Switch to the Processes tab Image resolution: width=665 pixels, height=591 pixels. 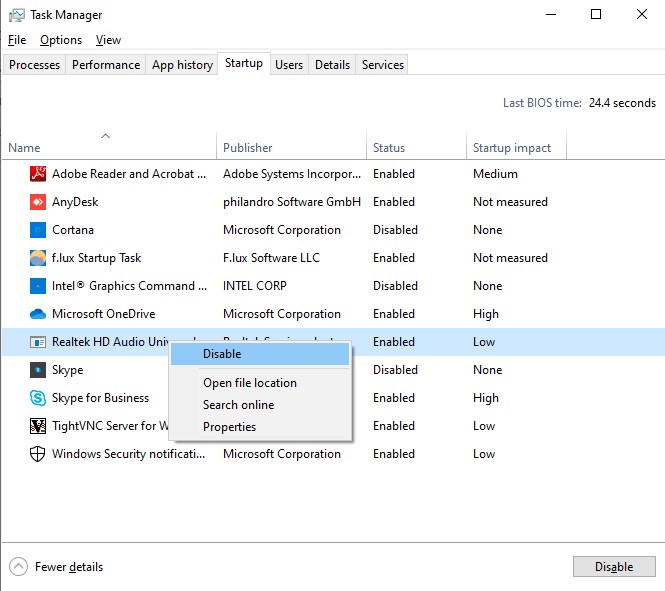34,64
